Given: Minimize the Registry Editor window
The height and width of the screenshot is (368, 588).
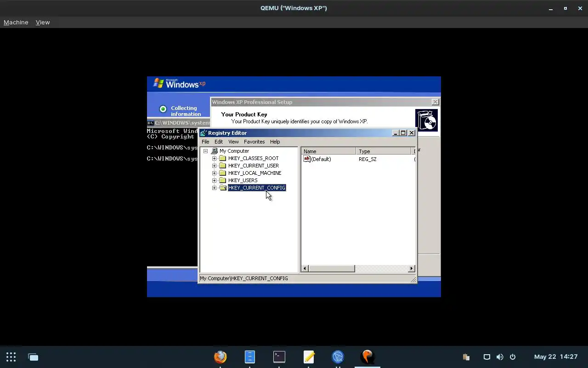Looking at the screenshot, I should [396, 132].
